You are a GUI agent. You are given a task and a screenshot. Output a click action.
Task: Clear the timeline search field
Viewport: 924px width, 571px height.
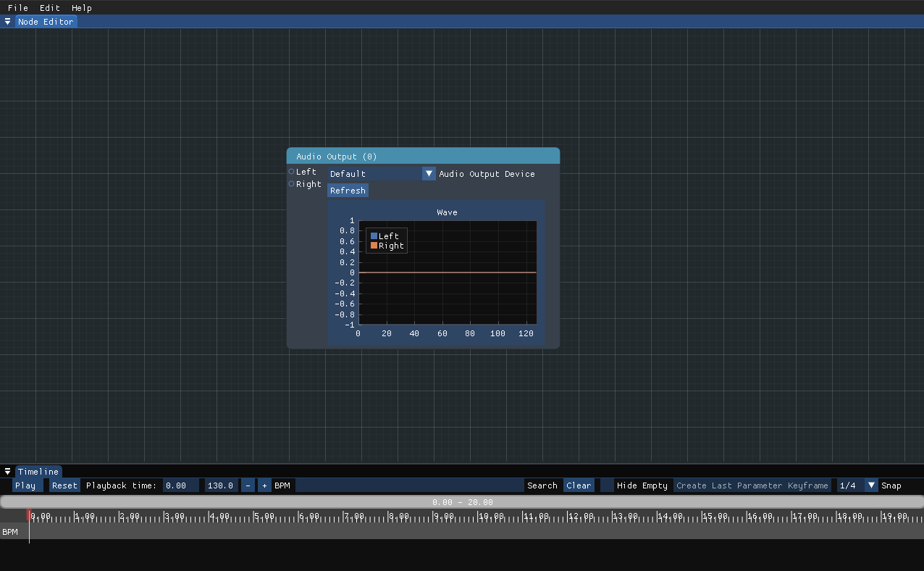point(579,485)
